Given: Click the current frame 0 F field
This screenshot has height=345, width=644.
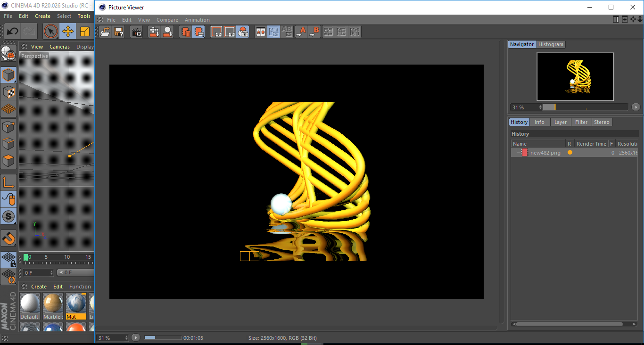Looking at the screenshot, I should 39,272.
